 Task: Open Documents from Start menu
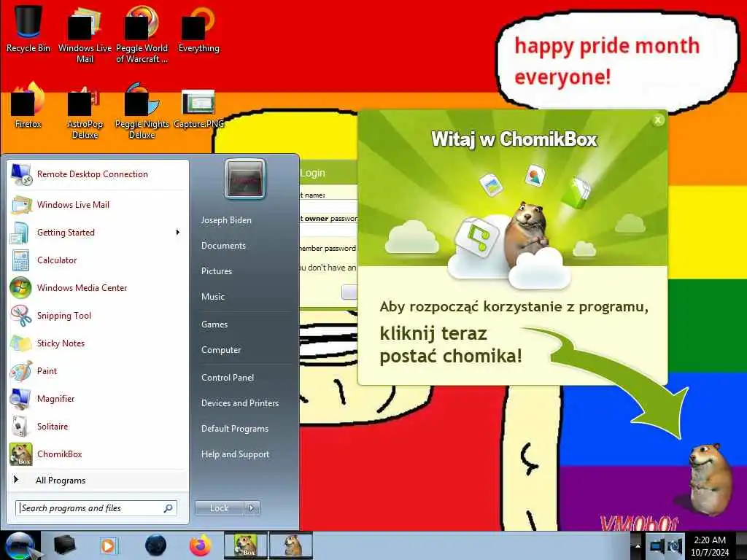[x=223, y=246]
